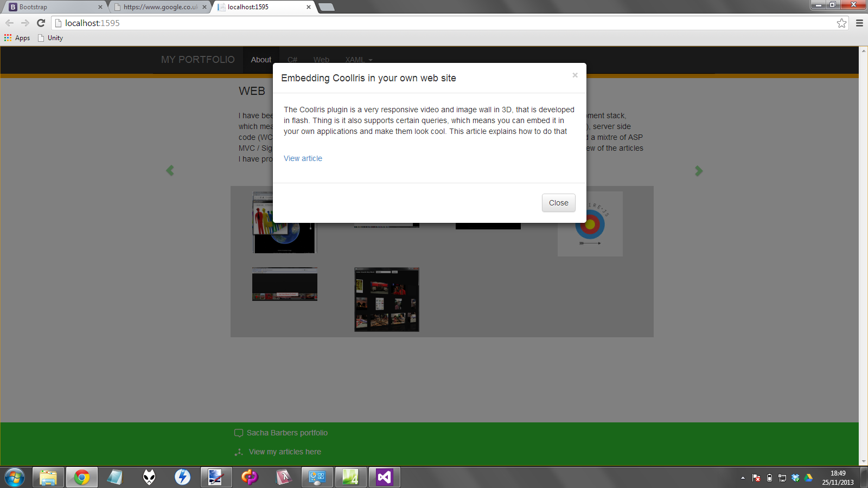Click the blue notebook taskbar icon
Screen dimensions: 868x488
click(x=116, y=477)
